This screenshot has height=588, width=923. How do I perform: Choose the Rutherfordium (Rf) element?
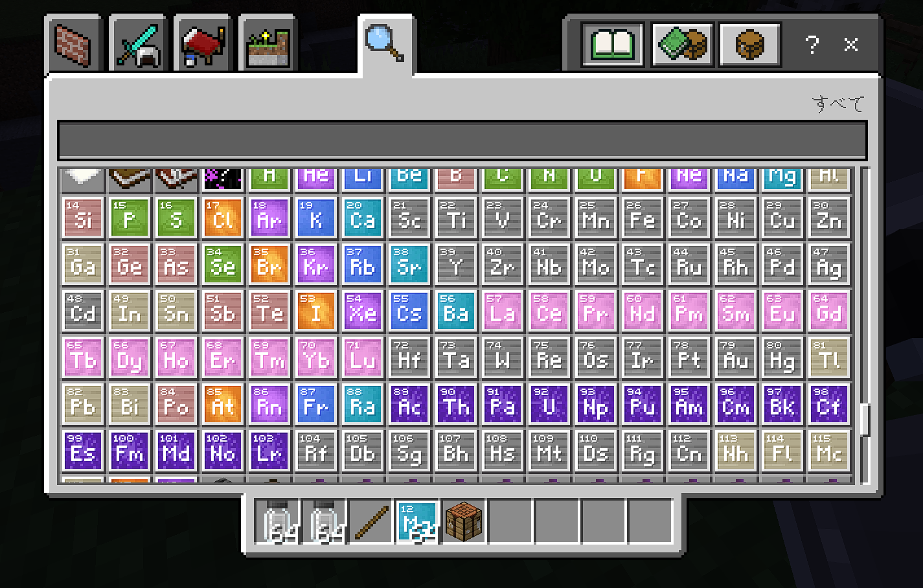click(x=316, y=451)
